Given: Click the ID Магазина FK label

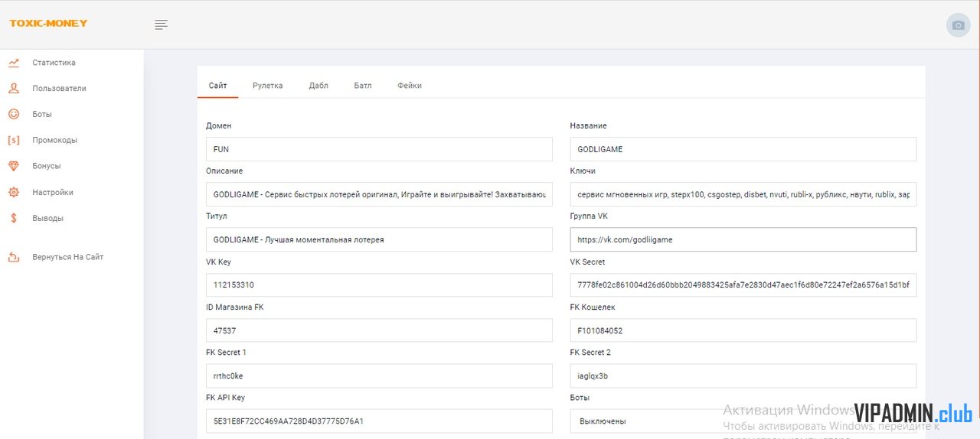Looking at the screenshot, I should click(234, 307).
